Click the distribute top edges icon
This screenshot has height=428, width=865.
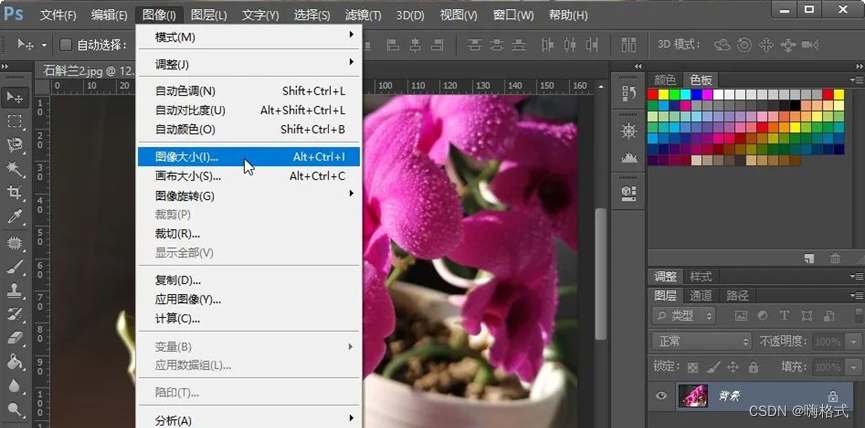click(474, 45)
